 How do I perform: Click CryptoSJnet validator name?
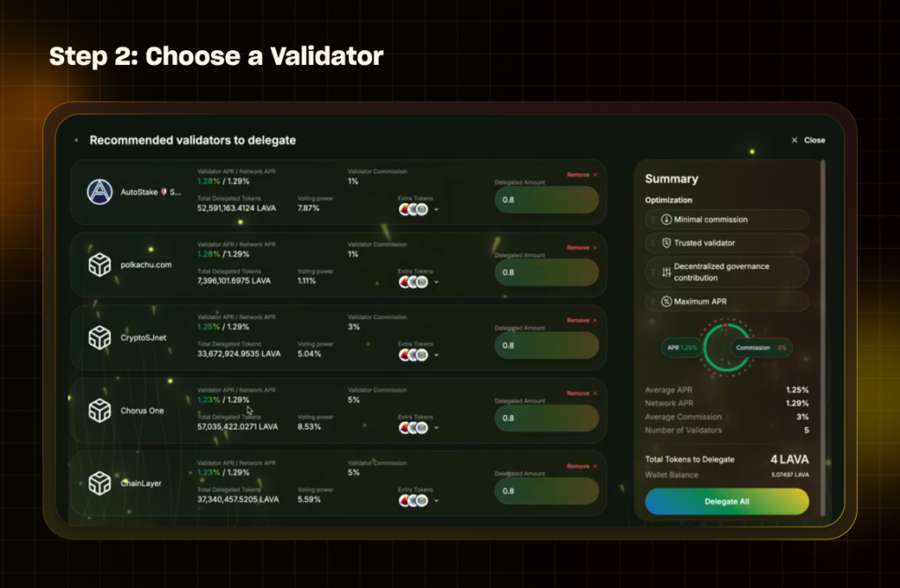coord(143,338)
